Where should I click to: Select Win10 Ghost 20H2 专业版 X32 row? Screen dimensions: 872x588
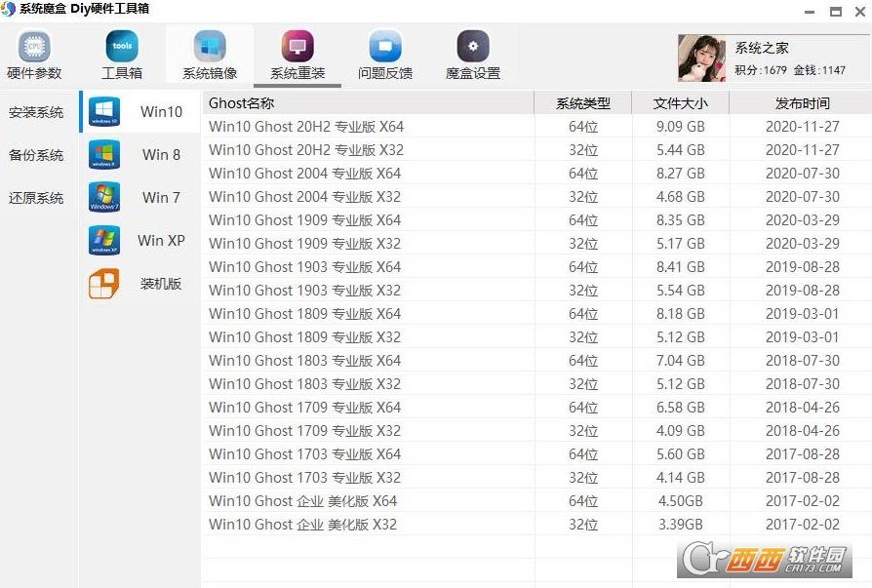[536, 150]
